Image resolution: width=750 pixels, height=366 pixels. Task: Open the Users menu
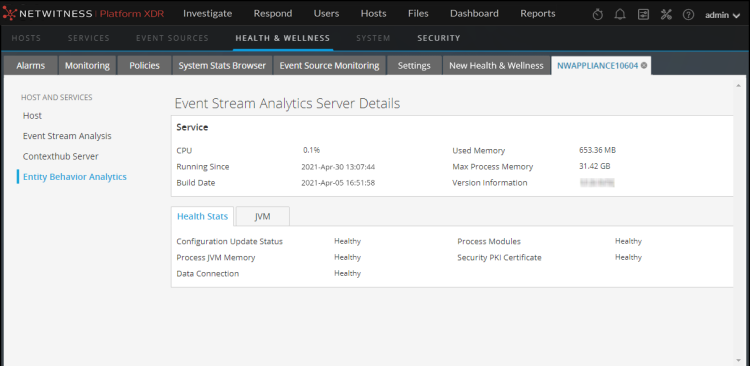[x=326, y=14]
